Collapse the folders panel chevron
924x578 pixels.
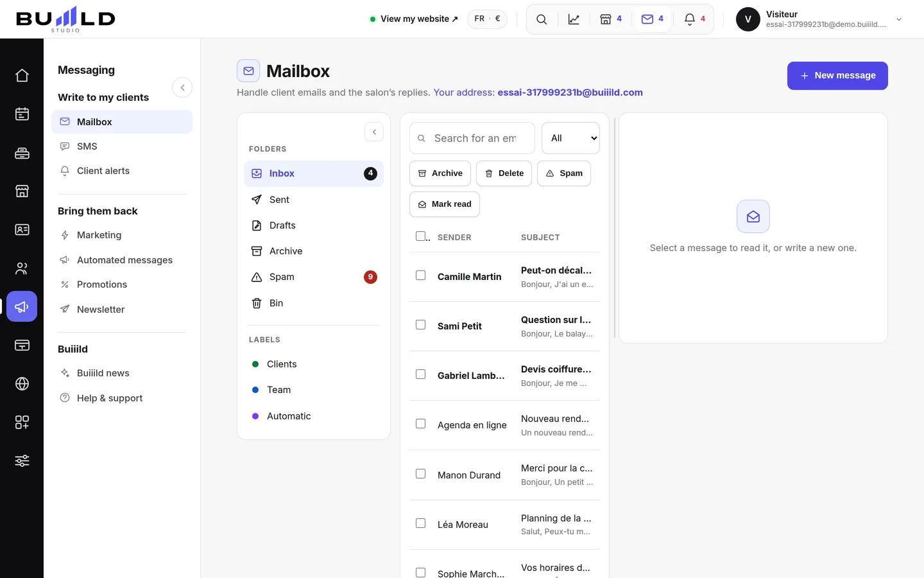[x=374, y=132]
